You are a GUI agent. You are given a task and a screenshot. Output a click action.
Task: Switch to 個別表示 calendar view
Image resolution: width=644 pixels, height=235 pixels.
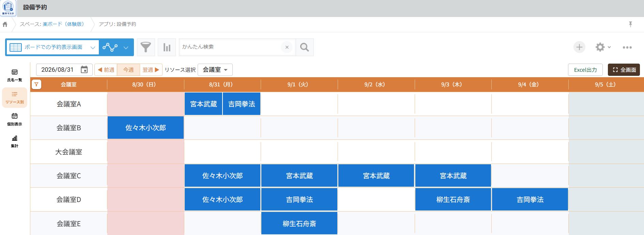15,119
